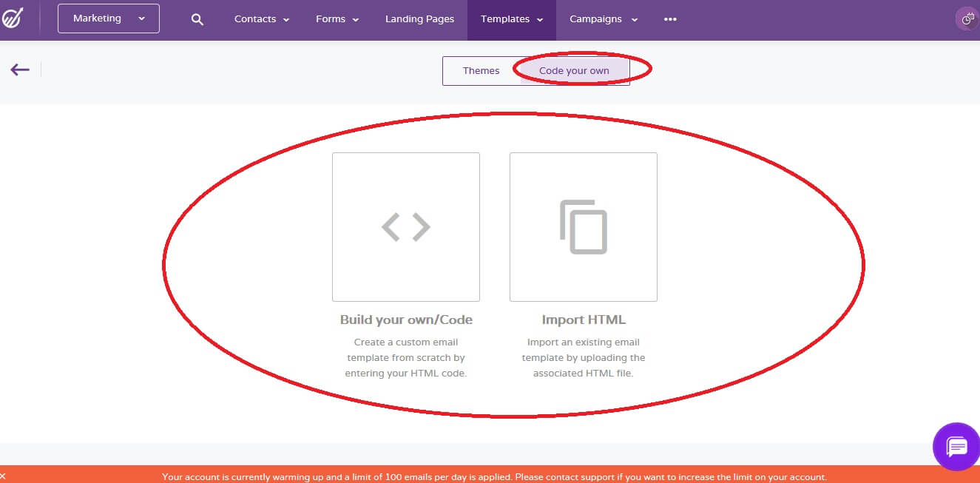The image size is (980, 483).
Task: Click the code (</>) icon on the left card
Action: [x=405, y=226]
